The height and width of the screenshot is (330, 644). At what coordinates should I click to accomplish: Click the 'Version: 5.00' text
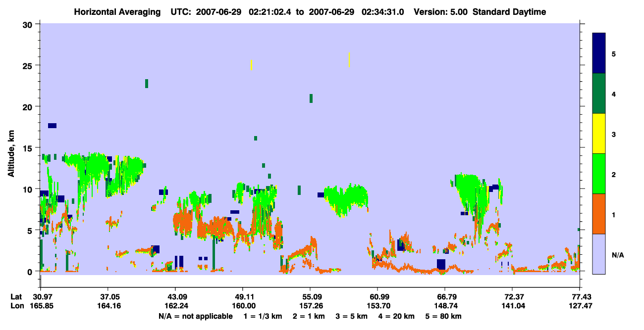click(440, 12)
